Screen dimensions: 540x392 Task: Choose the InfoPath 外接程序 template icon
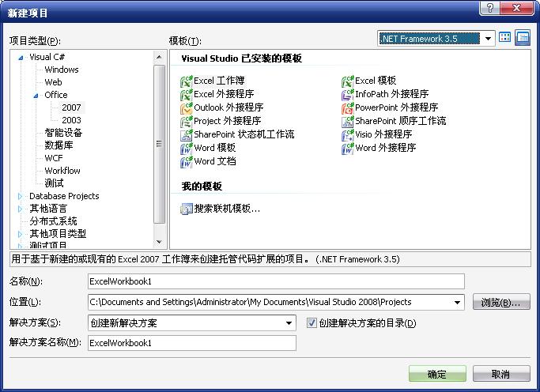pos(348,94)
